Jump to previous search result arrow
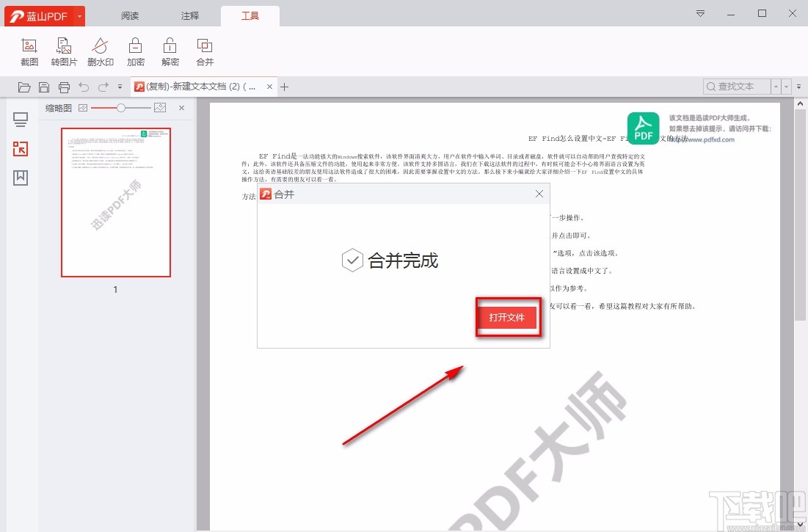This screenshot has height=532, width=808. click(x=776, y=87)
